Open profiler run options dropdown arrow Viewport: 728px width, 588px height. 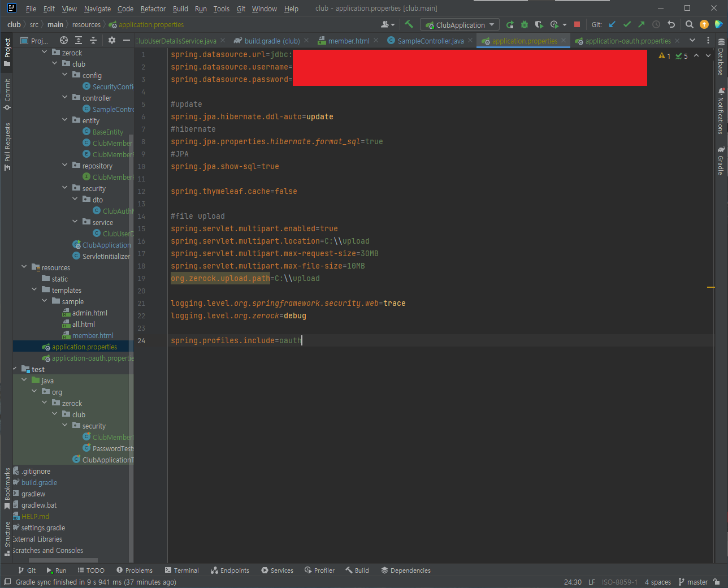tap(565, 25)
